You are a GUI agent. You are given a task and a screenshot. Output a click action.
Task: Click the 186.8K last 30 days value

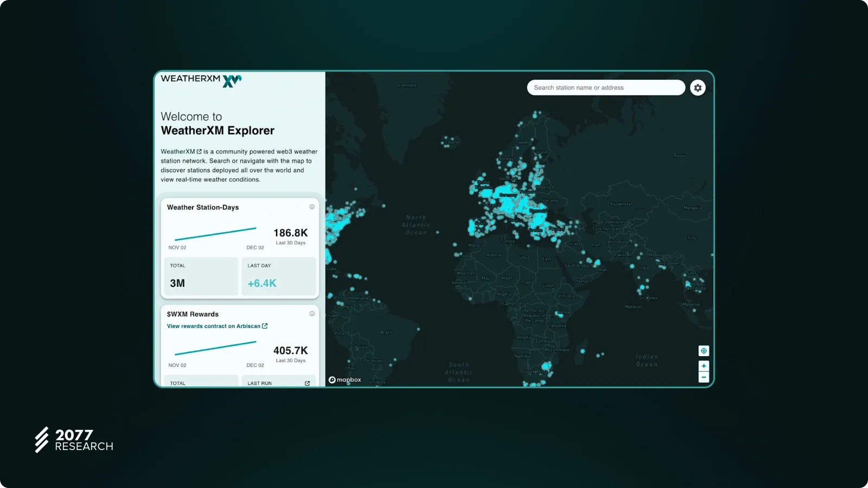[290, 233]
